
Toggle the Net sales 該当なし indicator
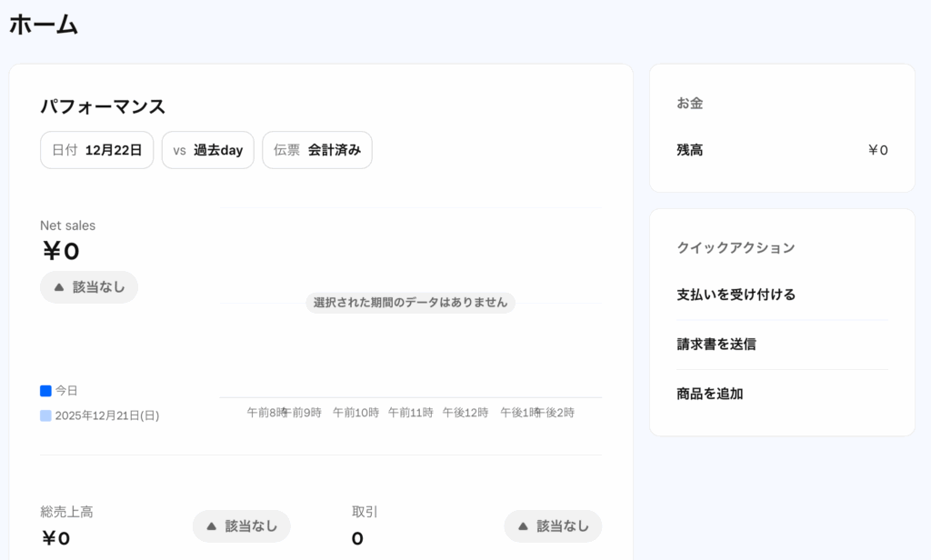pyautogui.click(x=88, y=286)
